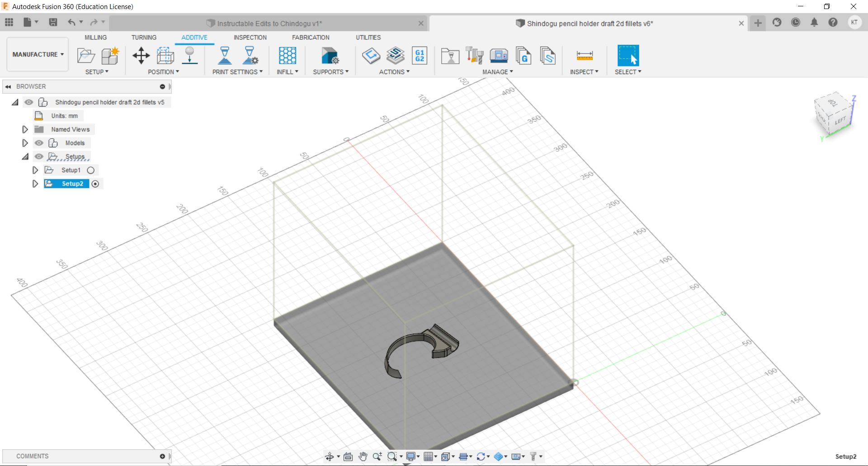
Task: Open the INSPECT dropdown menu
Action: click(x=584, y=72)
